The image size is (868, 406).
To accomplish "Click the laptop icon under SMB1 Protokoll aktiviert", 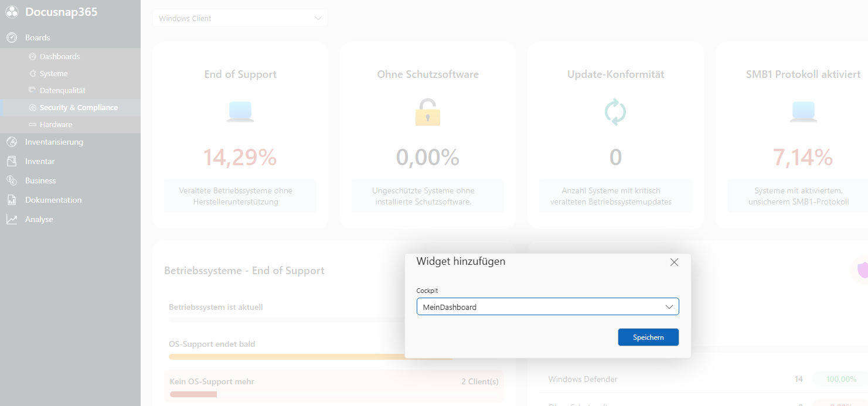I will tap(803, 111).
